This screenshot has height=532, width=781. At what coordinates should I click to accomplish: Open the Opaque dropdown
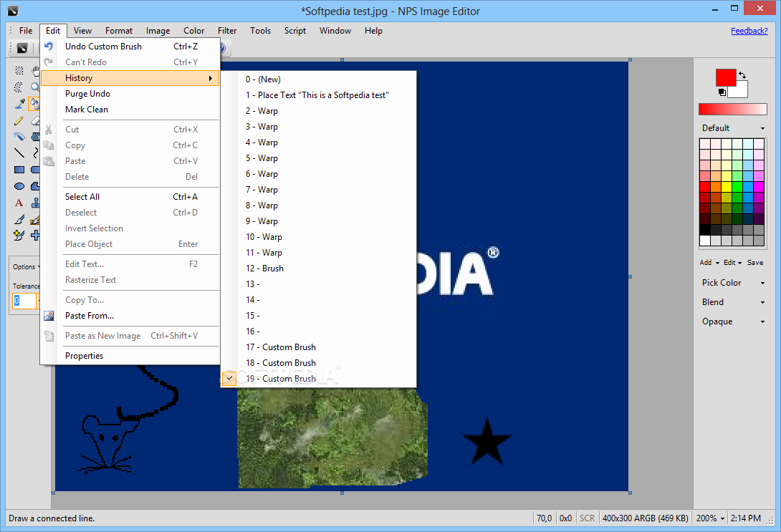coord(733,321)
